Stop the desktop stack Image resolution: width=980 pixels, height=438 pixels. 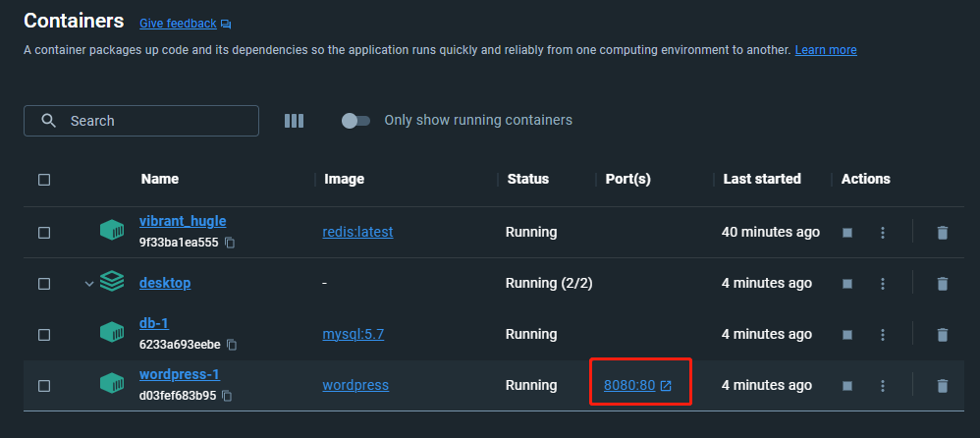tap(847, 284)
